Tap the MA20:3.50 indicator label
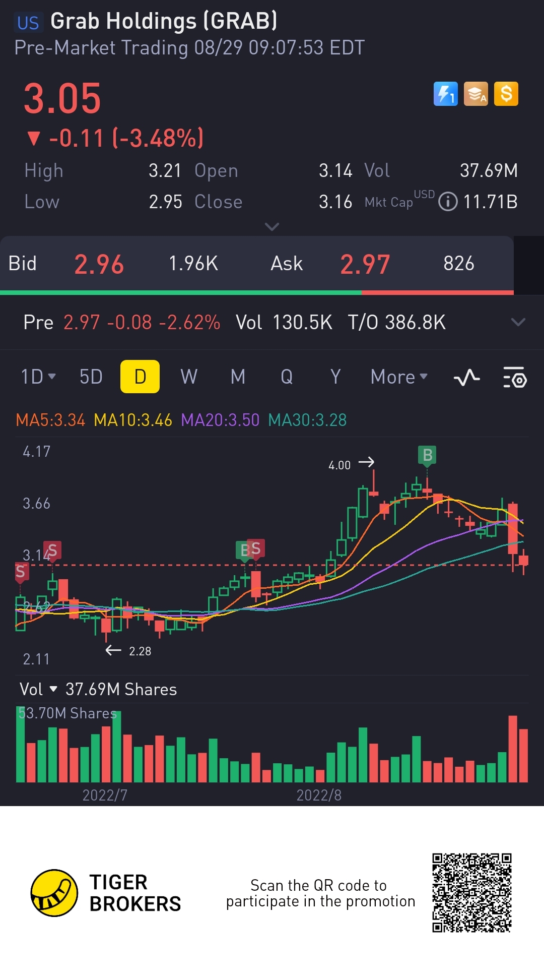The image size is (544, 980). (x=220, y=420)
